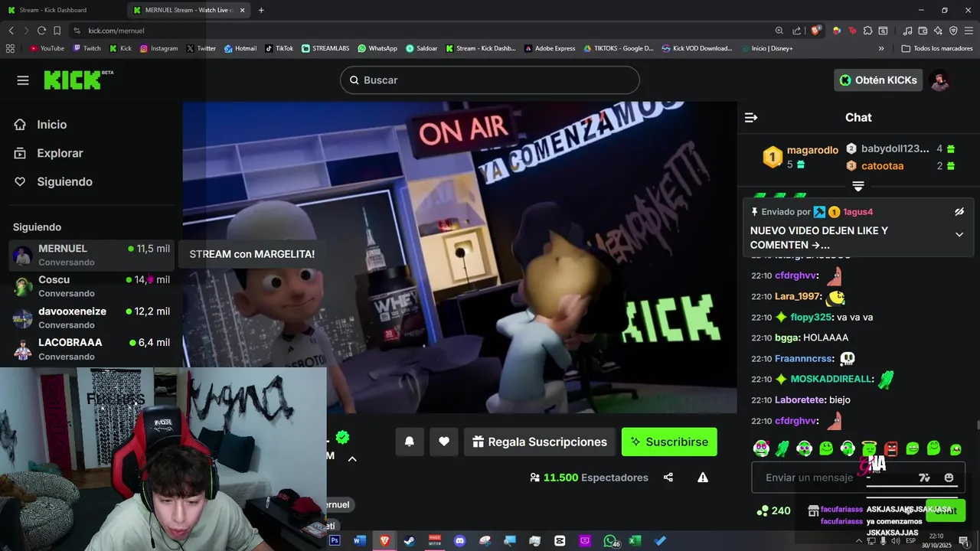Click the zoom magnifier icon in address bar
Viewport: 980px width, 551px height.
tap(779, 31)
